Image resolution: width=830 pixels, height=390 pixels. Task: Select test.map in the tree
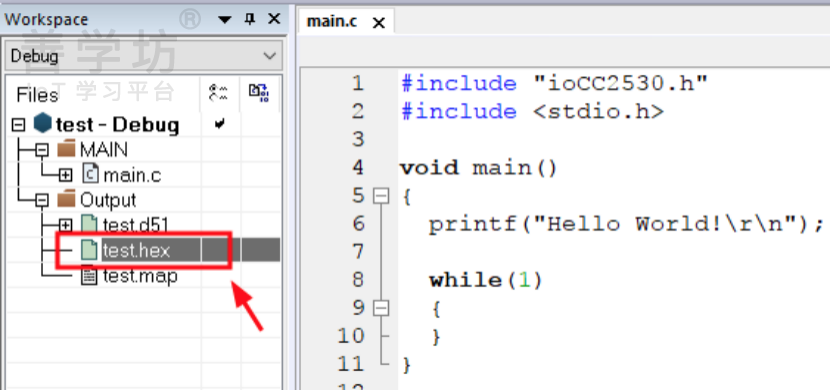point(140,276)
